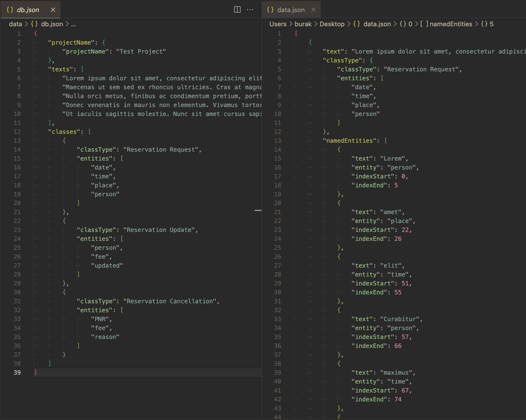Click the indexEnd value 55
The width and height of the screenshot is (526, 420).
tap(398, 292)
